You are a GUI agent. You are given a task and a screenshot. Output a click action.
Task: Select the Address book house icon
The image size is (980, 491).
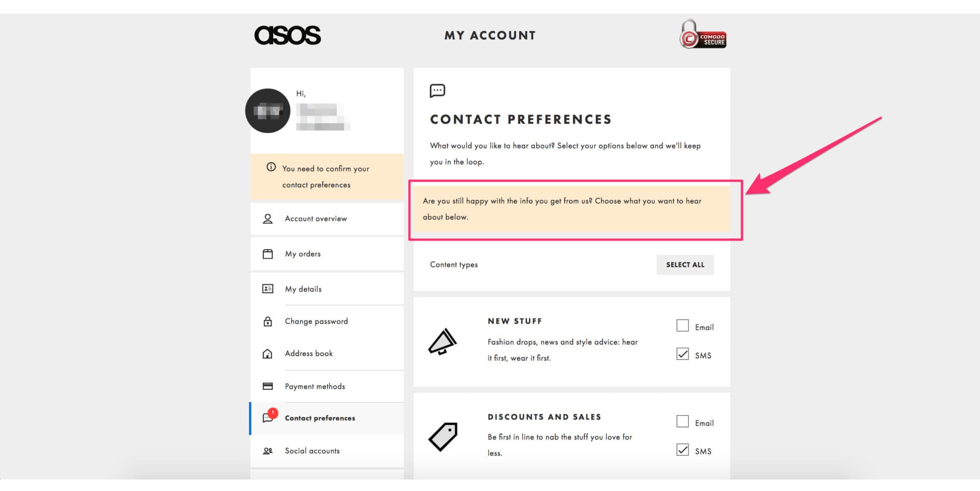(x=267, y=353)
